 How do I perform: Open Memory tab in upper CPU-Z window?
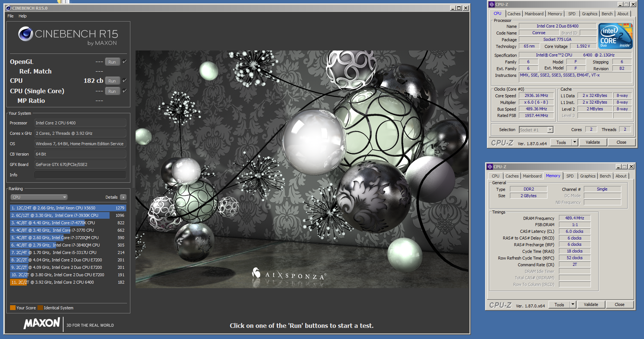tap(555, 14)
